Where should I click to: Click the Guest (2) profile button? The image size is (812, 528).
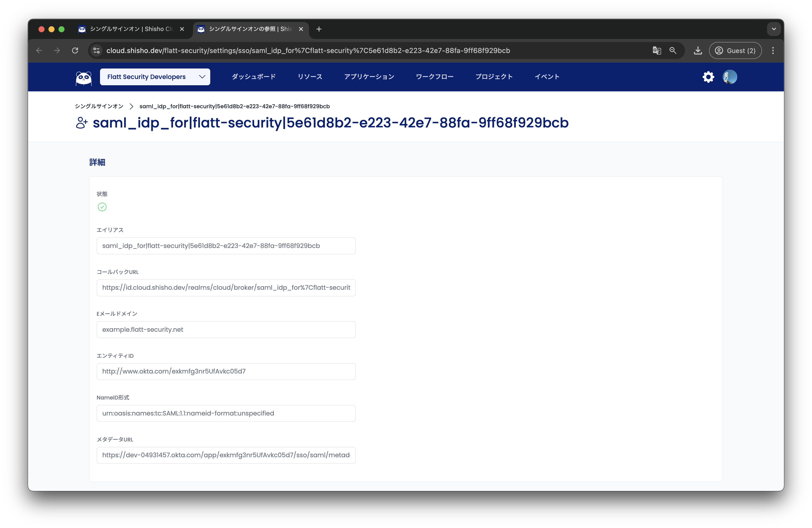click(x=735, y=51)
